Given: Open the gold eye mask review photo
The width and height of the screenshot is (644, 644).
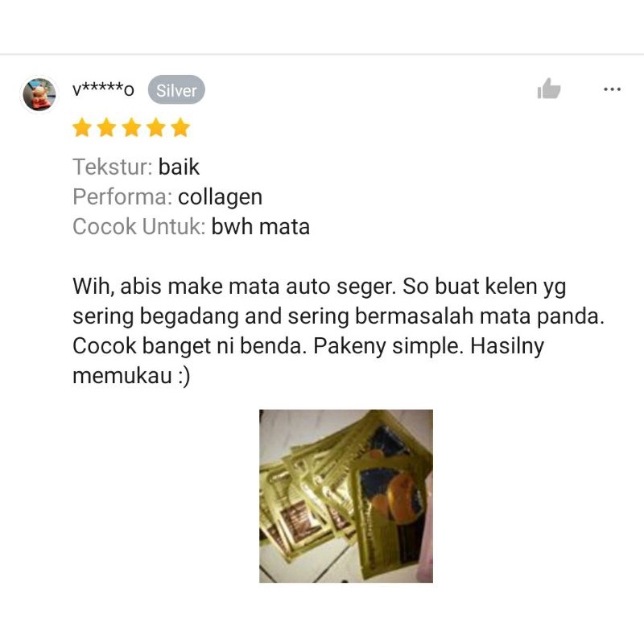Looking at the screenshot, I should pyautogui.click(x=346, y=496).
